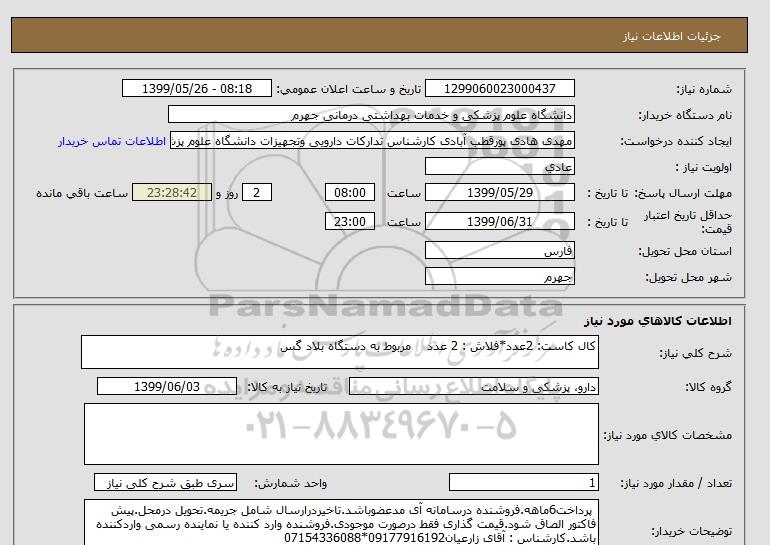Screen dimensions: 770x545
Task: Click the label اولویت نیاز
Action: (x=704, y=167)
